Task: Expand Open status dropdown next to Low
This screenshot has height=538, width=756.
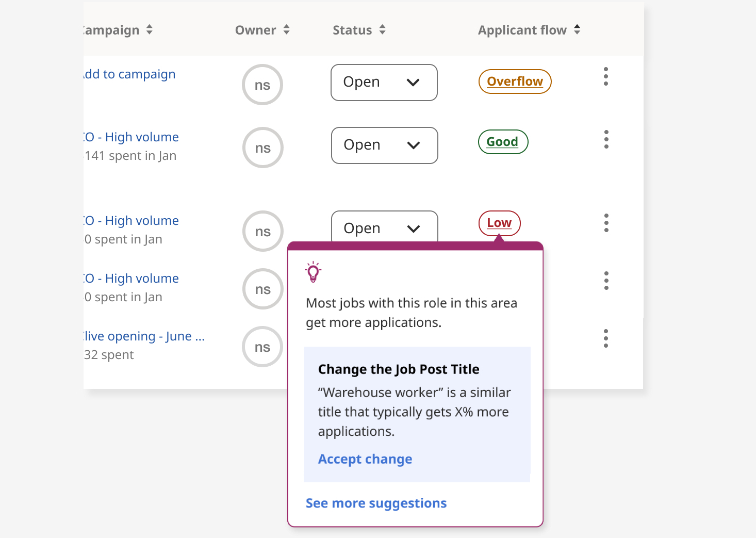Action: [x=385, y=226]
